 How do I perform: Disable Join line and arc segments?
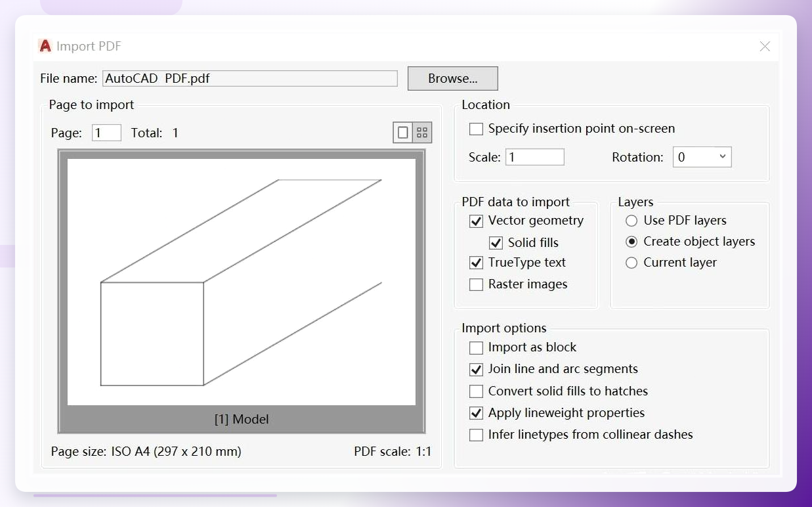(476, 369)
